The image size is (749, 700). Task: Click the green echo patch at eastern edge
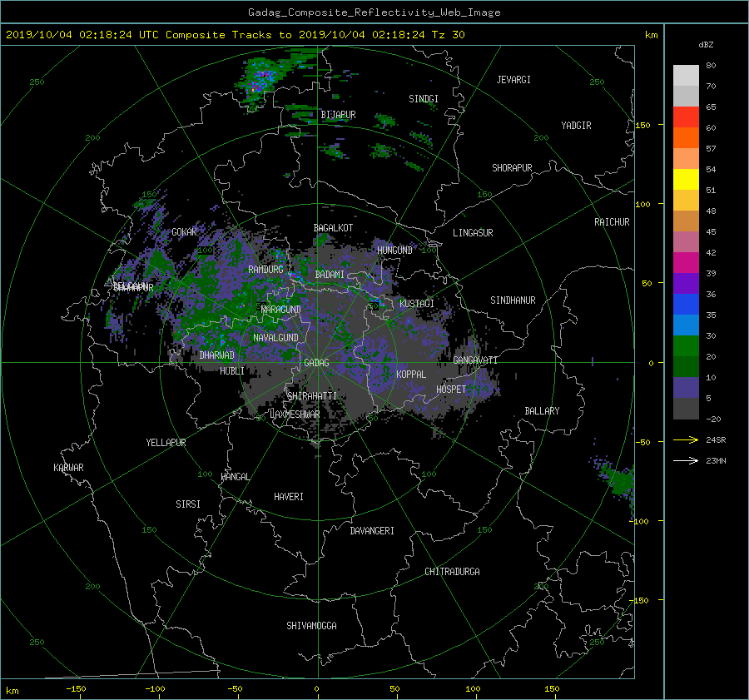pyautogui.click(x=620, y=480)
